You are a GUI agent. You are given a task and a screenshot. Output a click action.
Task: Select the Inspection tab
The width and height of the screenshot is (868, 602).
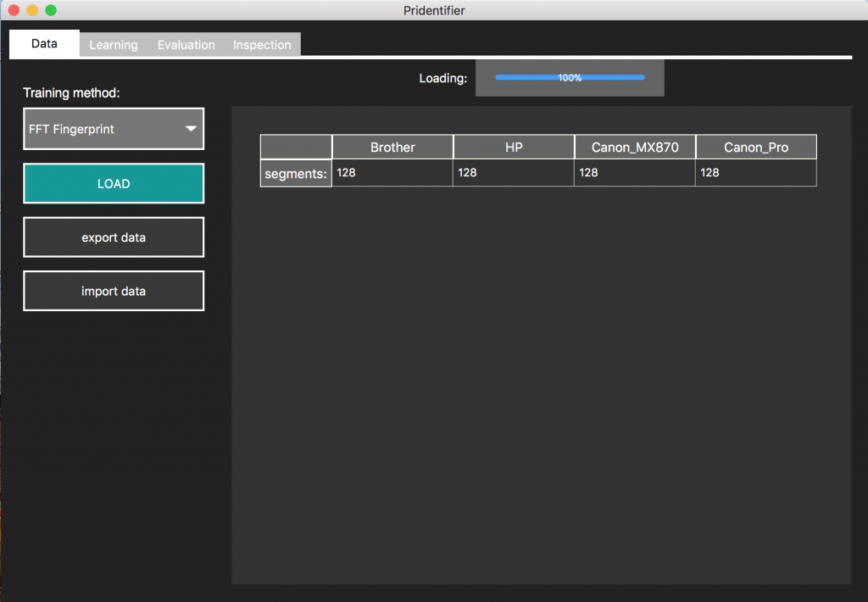(262, 45)
